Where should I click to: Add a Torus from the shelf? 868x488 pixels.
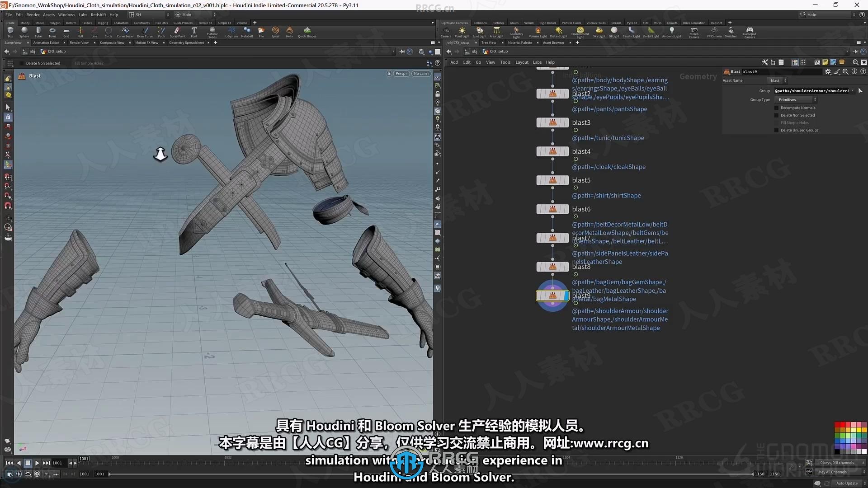pos(52,32)
